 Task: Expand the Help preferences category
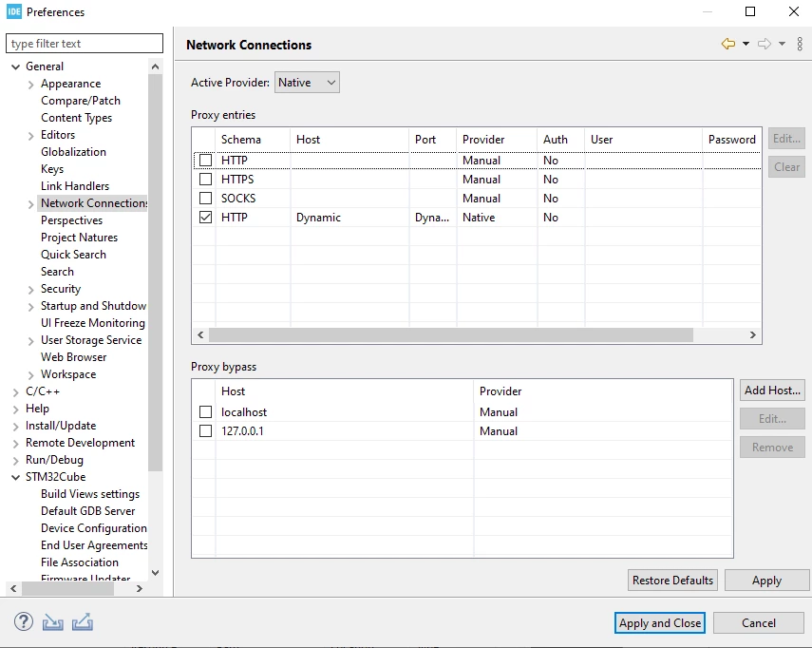[x=16, y=410]
